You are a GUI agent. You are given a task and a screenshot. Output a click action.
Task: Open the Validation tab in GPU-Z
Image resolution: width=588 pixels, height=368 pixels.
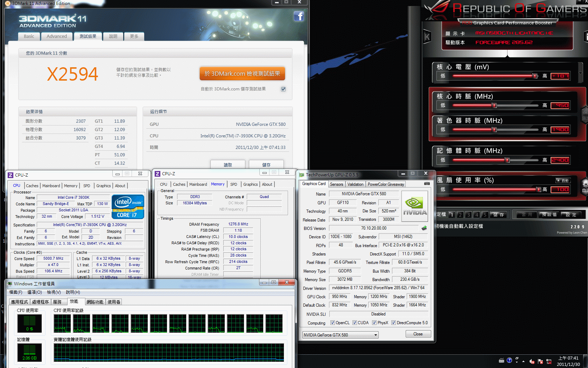pyautogui.click(x=355, y=184)
